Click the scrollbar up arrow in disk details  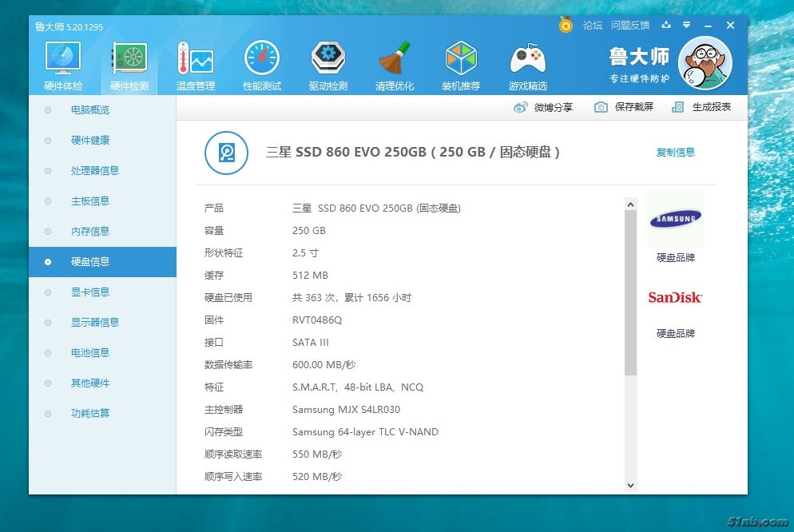click(630, 204)
